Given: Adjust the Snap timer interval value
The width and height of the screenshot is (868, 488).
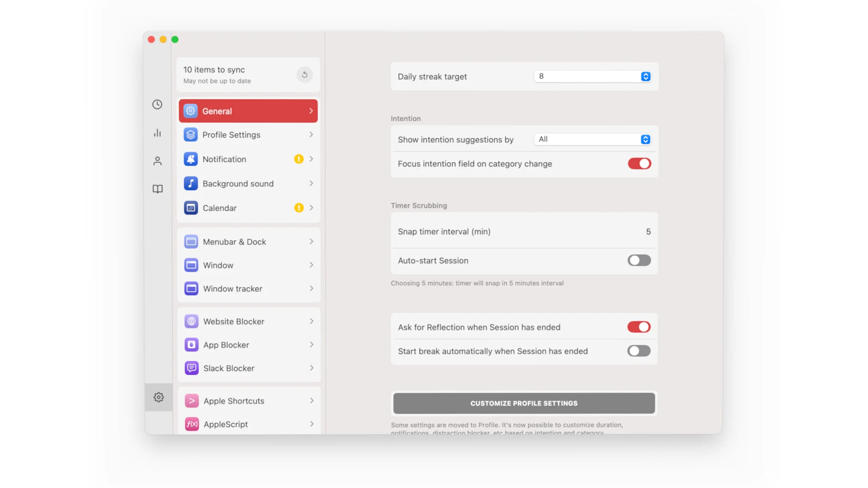Looking at the screenshot, I should (648, 231).
